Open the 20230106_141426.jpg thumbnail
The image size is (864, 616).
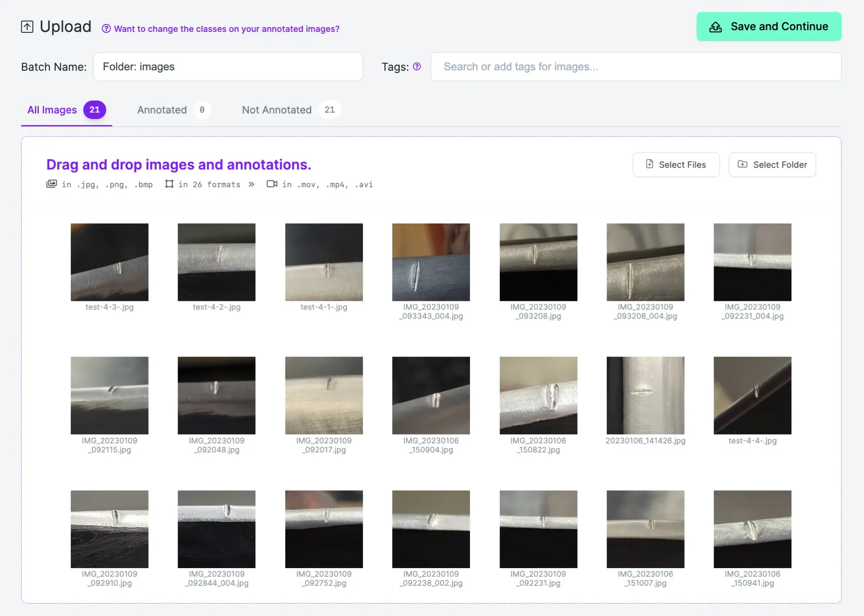click(645, 395)
